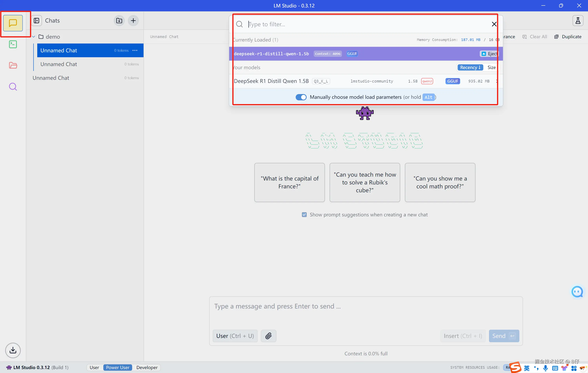Start a new chat with plus icon
Screen dimensions: 588x373
pos(133,21)
